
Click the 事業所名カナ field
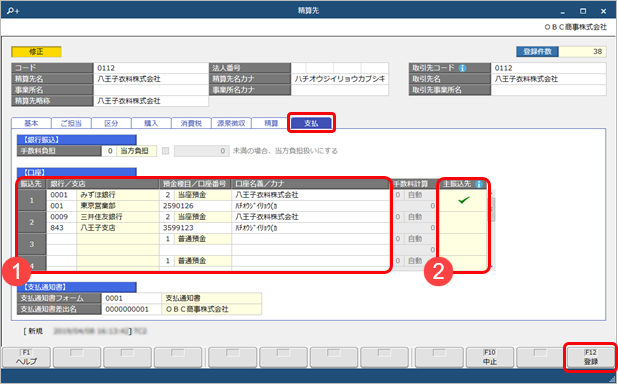339,90
